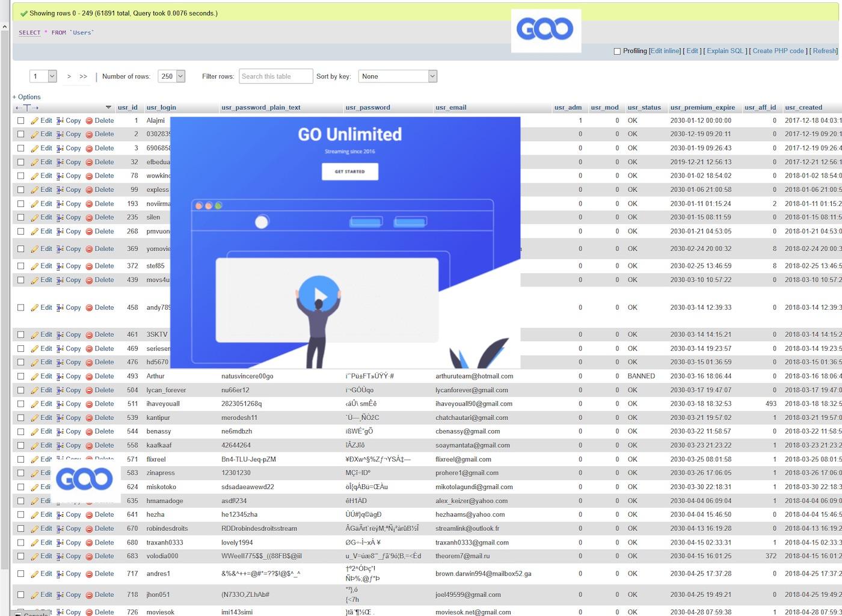Open the page number dropdown
Image resolution: width=842 pixels, height=616 pixels.
(x=43, y=76)
